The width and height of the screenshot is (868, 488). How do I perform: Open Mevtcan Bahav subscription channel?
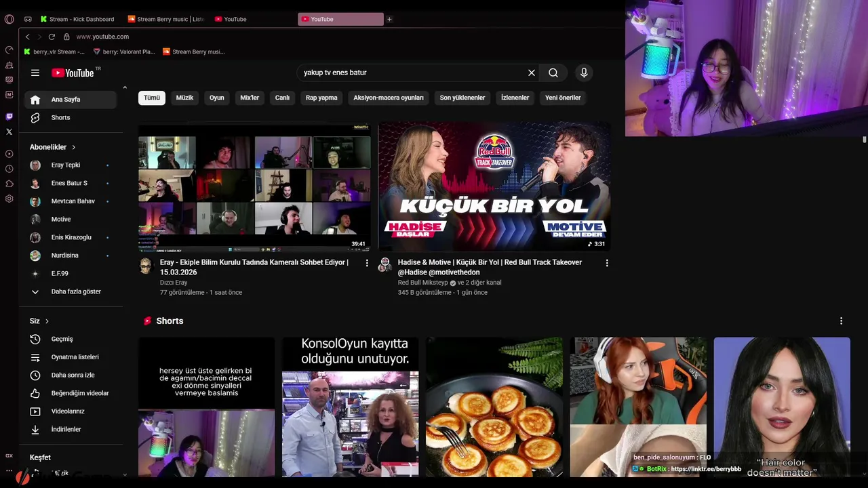(71, 201)
